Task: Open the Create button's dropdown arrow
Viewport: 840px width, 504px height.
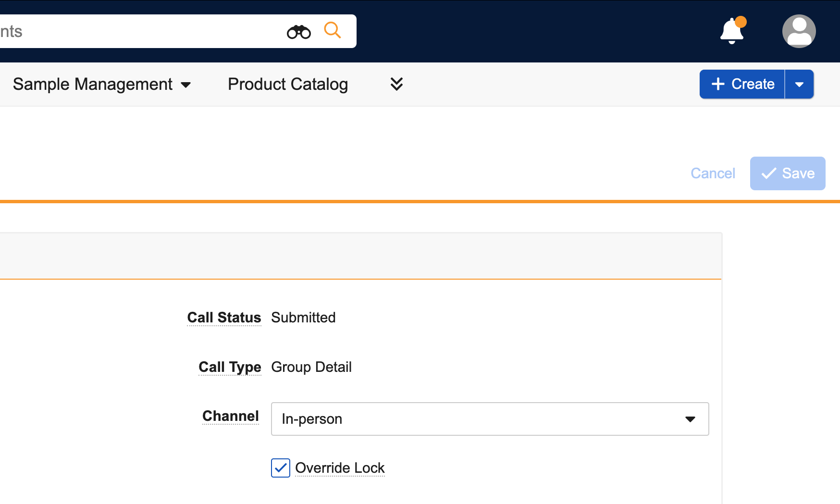Action: [799, 85]
